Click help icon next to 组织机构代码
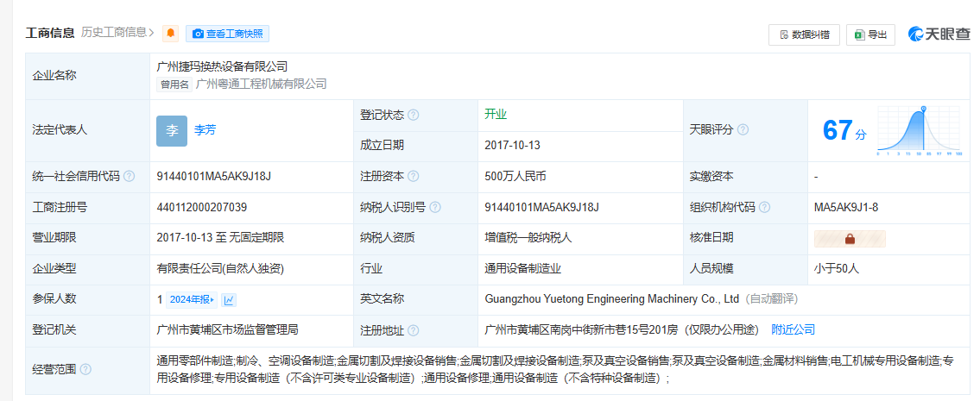 [x=764, y=207]
